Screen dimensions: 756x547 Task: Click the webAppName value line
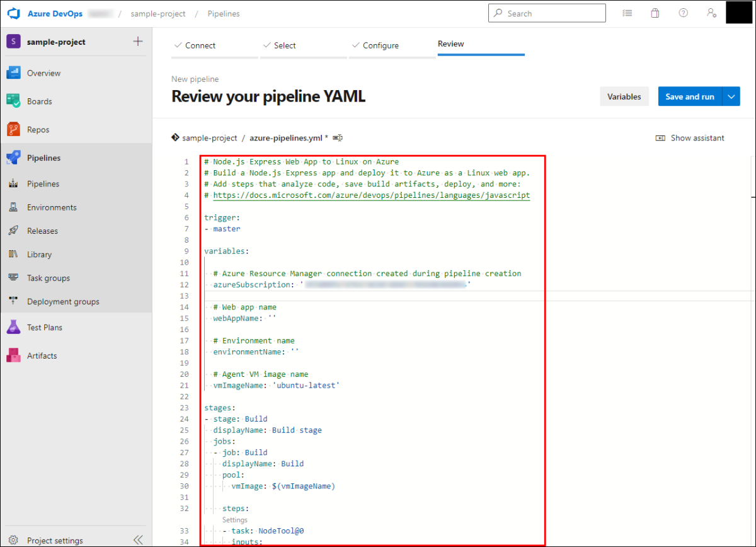[x=244, y=318]
